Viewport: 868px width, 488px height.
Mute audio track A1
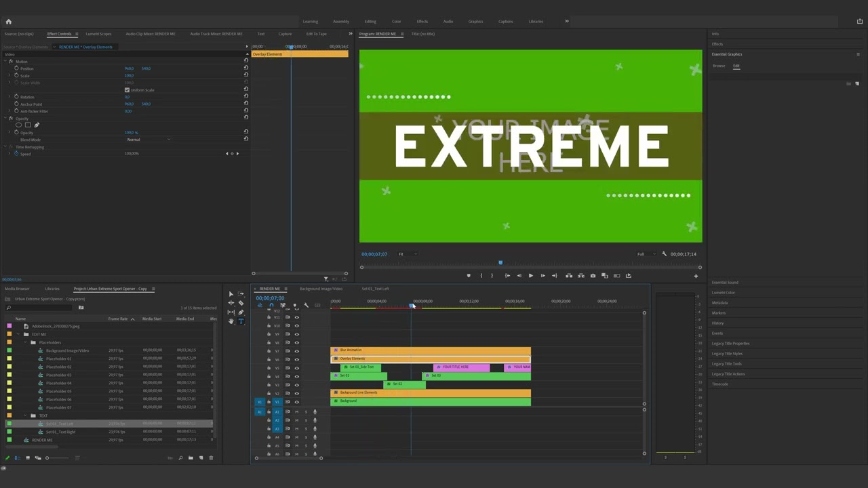point(296,411)
